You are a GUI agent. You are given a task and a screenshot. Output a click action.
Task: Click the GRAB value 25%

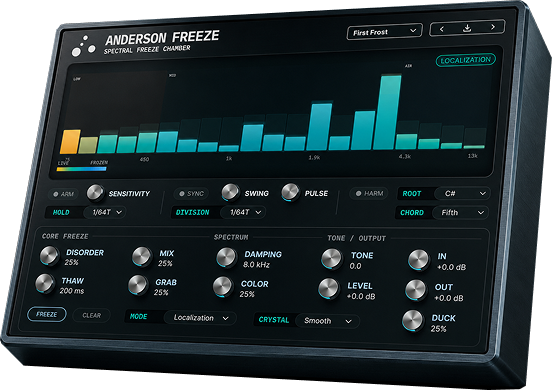click(161, 292)
